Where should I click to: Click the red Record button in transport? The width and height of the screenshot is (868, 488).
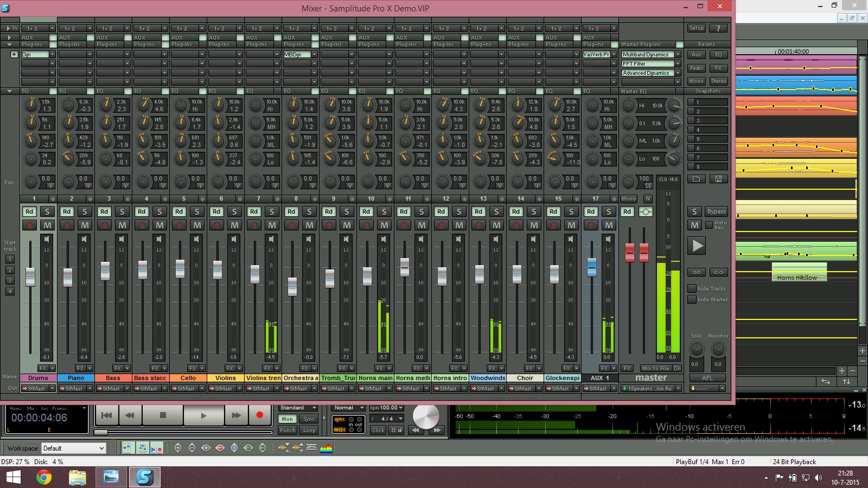click(259, 415)
